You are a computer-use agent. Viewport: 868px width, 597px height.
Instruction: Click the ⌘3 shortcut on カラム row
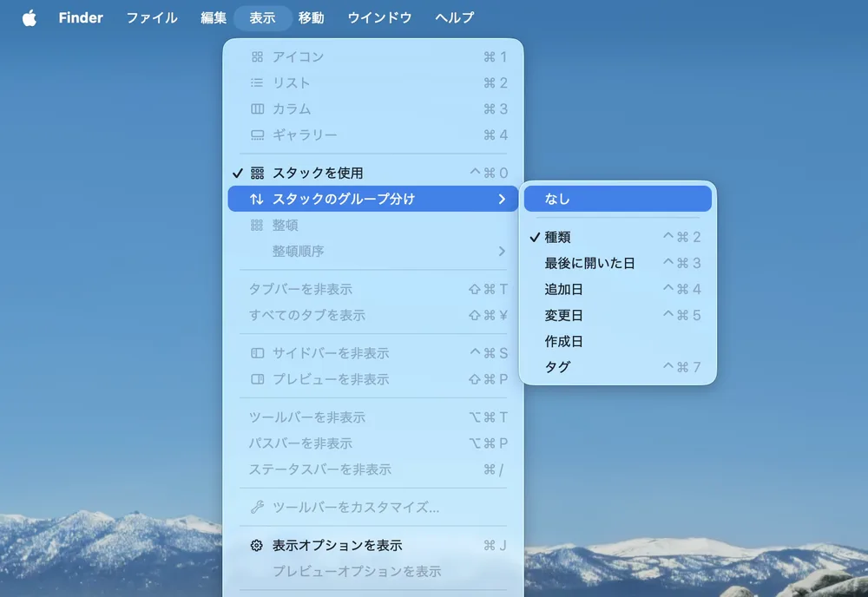click(496, 109)
